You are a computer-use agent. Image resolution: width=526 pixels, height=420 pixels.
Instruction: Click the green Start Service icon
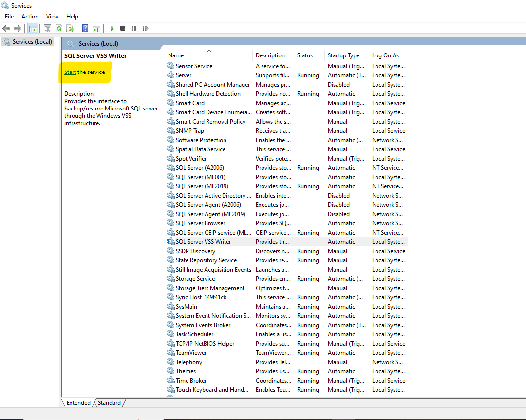(x=112, y=29)
